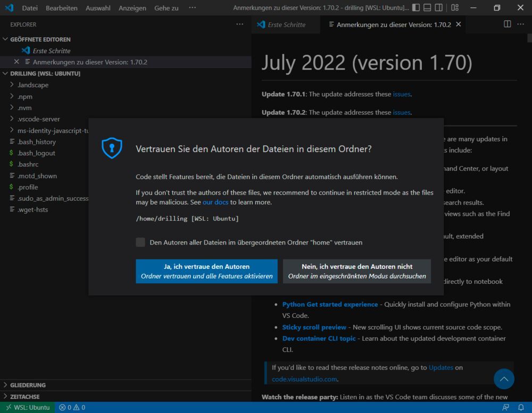Check trust parent folder "home" checkbox
The image size is (532, 413).
tap(140, 242)
